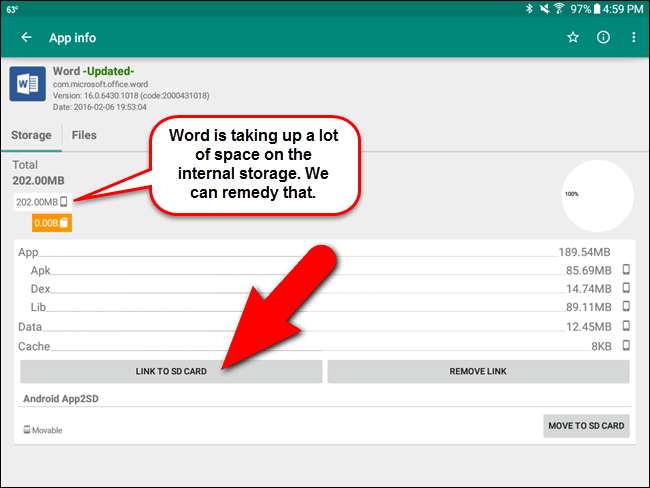Tap LINK TO SD CARD button

tap(171, 371)
